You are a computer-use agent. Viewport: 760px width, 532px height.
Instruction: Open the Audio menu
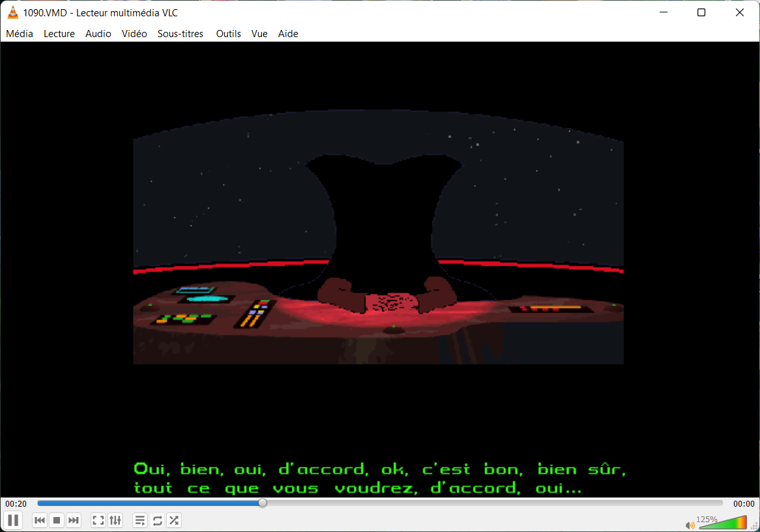pos(98,33)
